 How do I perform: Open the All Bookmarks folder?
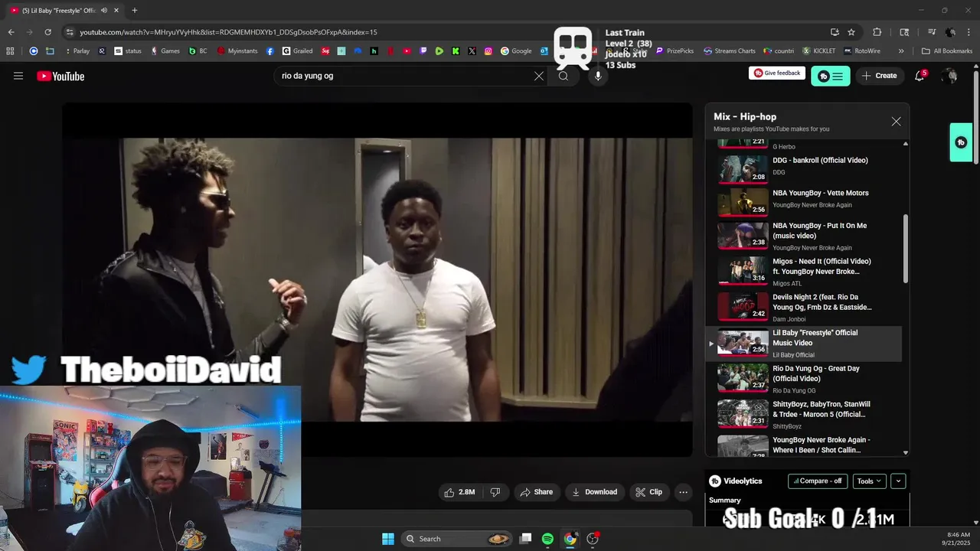pos(947,51)
